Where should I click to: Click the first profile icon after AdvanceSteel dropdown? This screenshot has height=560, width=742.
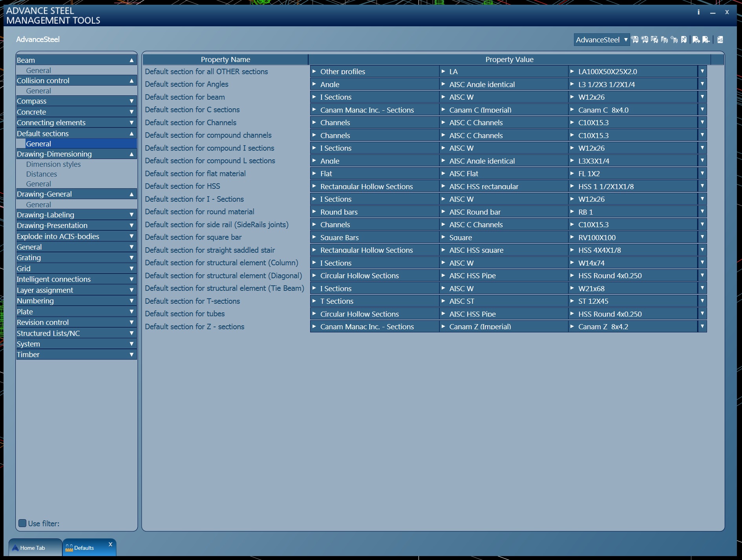tap(635, 40)
